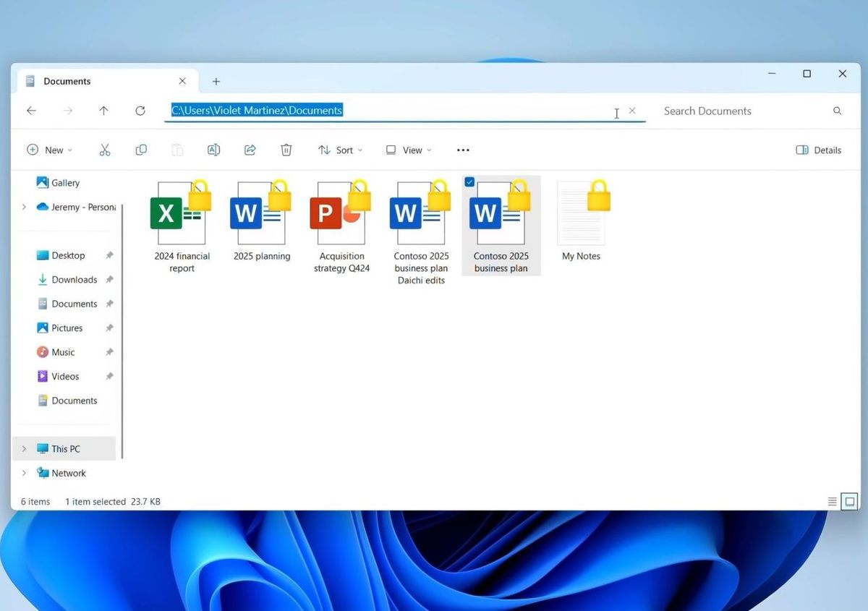
Task: Clear the address bar with the X
Action: (631, 111)
